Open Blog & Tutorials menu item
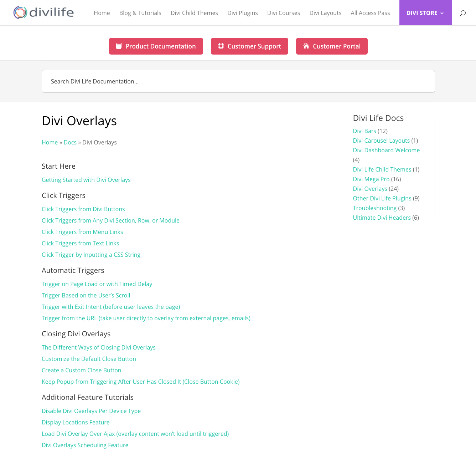This screenshot has width=476, height=464. click(140, 13)
